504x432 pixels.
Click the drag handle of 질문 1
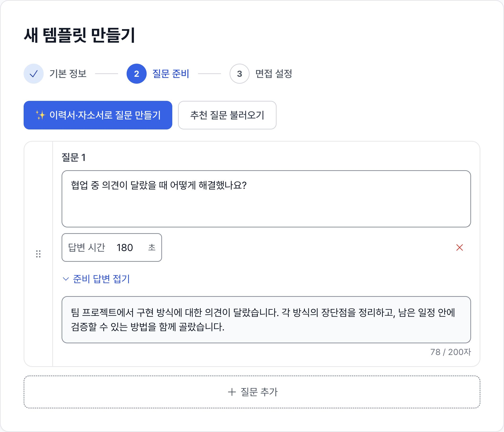pos(38,254)
